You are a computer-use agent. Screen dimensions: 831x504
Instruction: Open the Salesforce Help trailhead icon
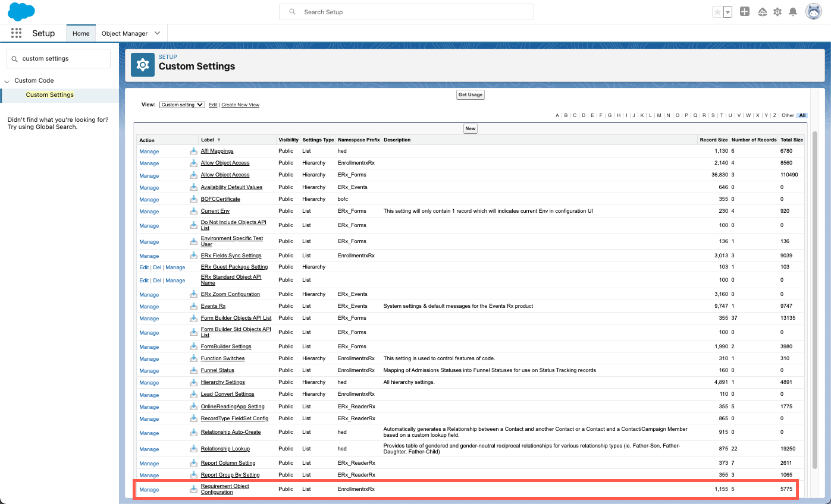[x=762, y=12]
